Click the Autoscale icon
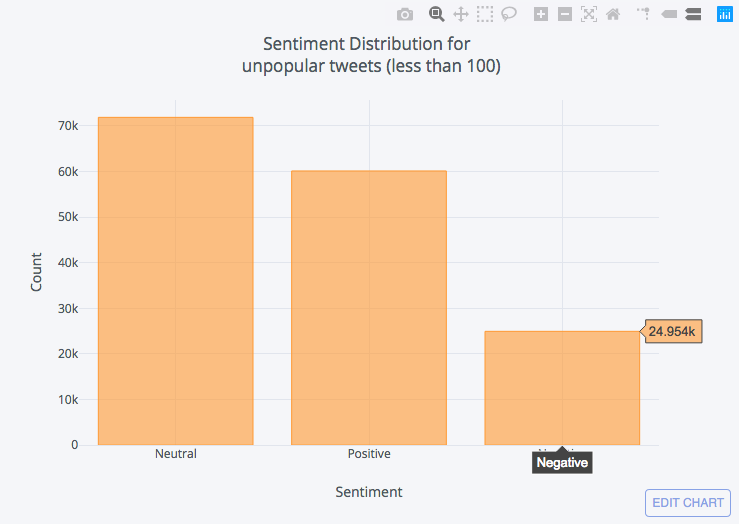Viewport: 739px width, 524px height. coord(589,14)
